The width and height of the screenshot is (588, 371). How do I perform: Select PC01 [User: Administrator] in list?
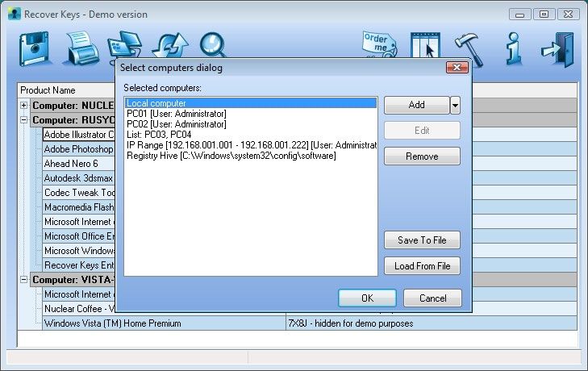[177, 114]
